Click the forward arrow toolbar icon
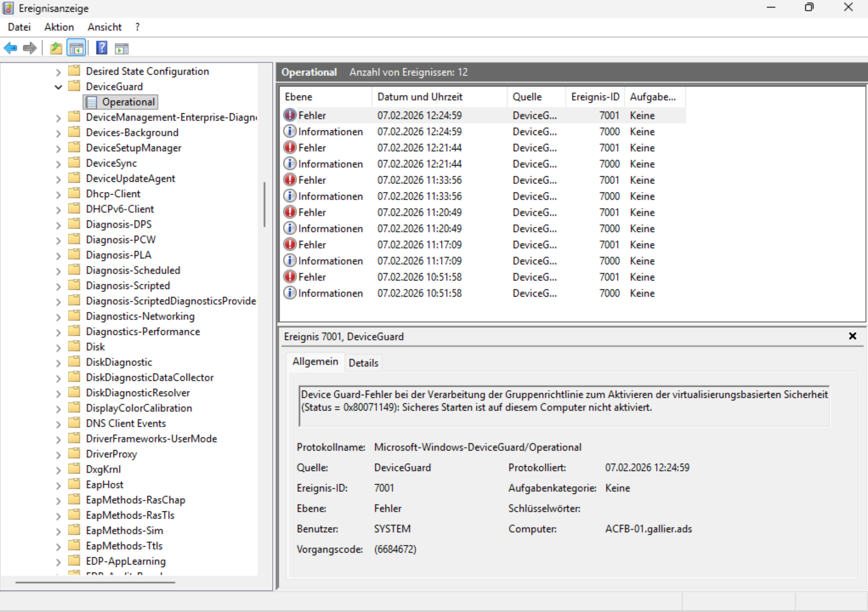 30,48
